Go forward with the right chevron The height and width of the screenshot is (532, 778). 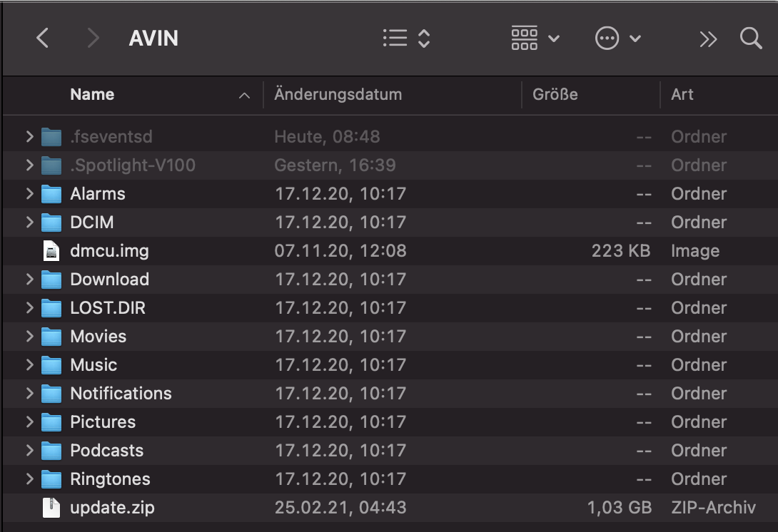tap(93, 39)
